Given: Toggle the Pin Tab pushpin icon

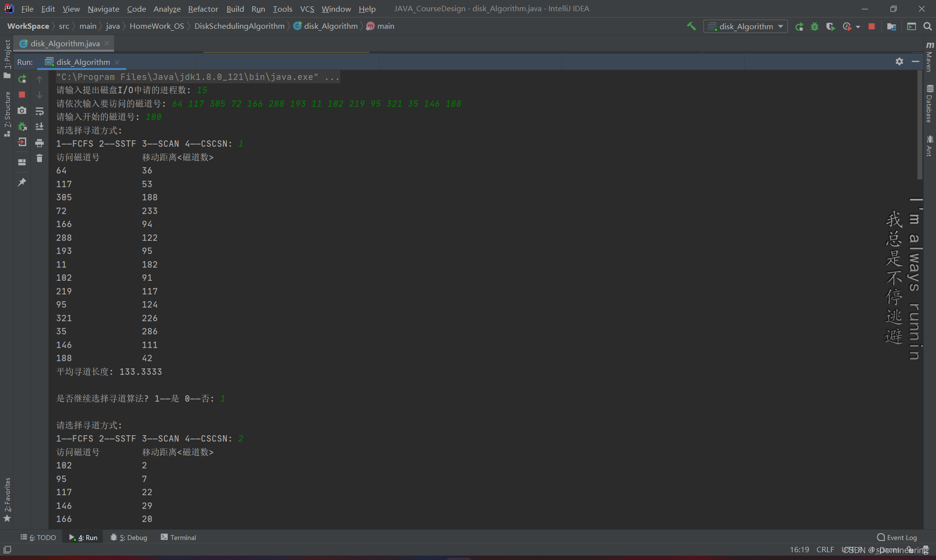Looking at the screenshot, I should point(22,182).
